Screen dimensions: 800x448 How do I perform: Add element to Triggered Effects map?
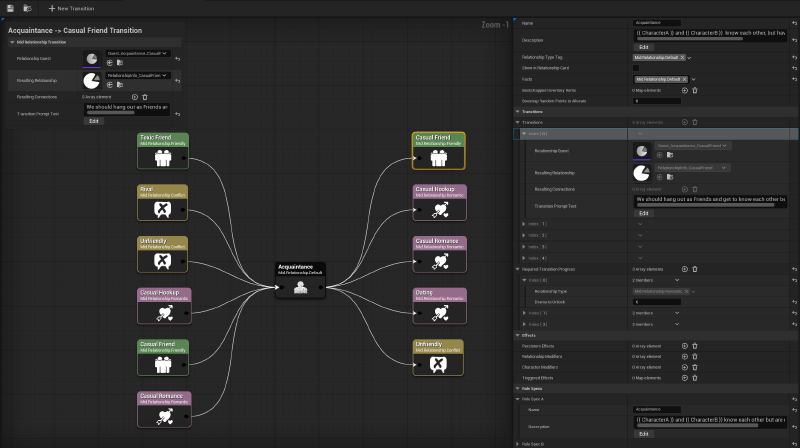click(684, 379)
